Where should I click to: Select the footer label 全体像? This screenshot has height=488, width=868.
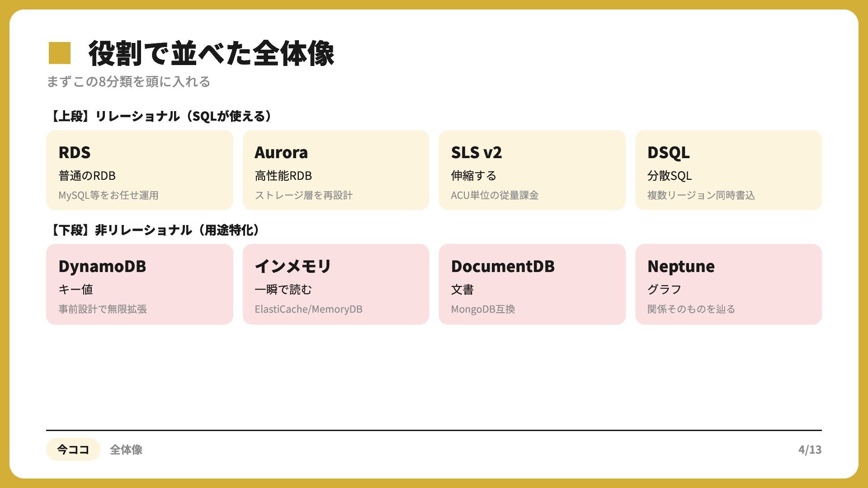pos(126,450)
